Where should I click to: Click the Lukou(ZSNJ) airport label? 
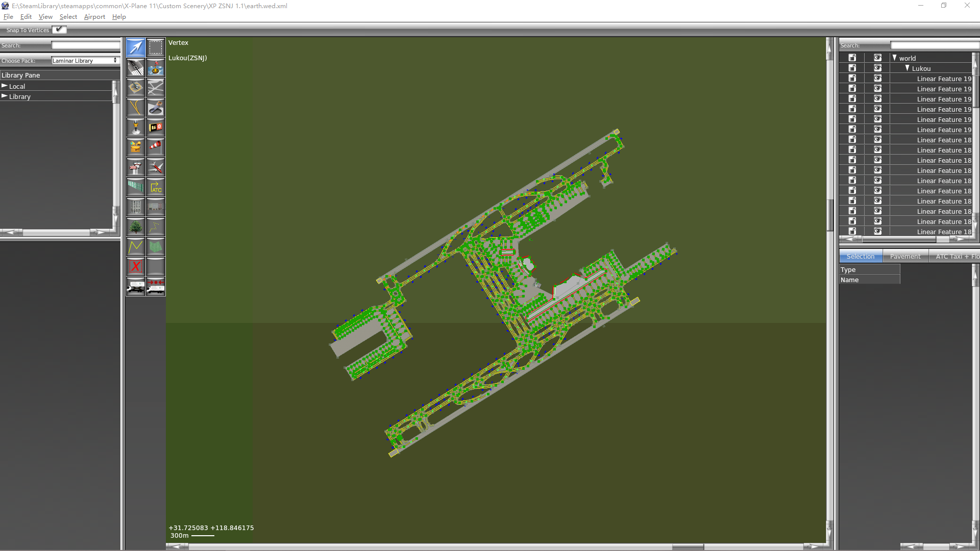[x=188, y=58]
